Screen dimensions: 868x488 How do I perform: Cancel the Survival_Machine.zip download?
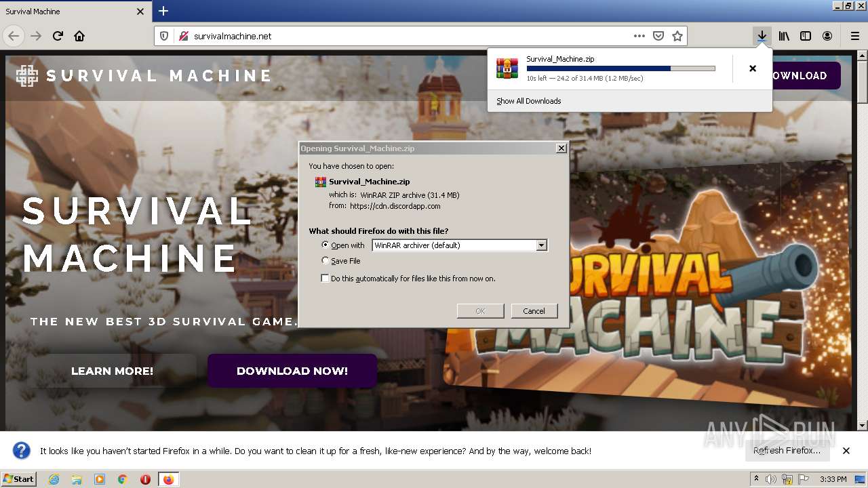[752, 68]
